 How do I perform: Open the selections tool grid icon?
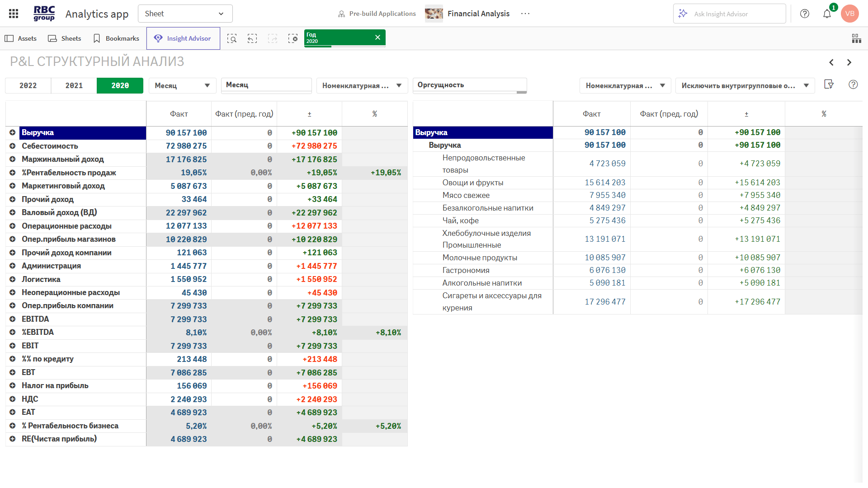[x=856, y=38]
